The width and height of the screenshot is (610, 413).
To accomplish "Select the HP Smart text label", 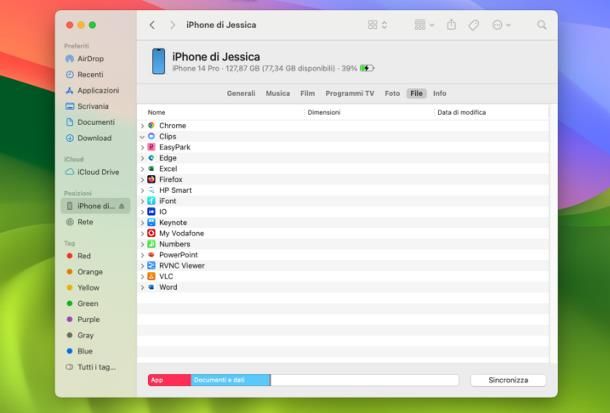I will click(x=175, y=190).
